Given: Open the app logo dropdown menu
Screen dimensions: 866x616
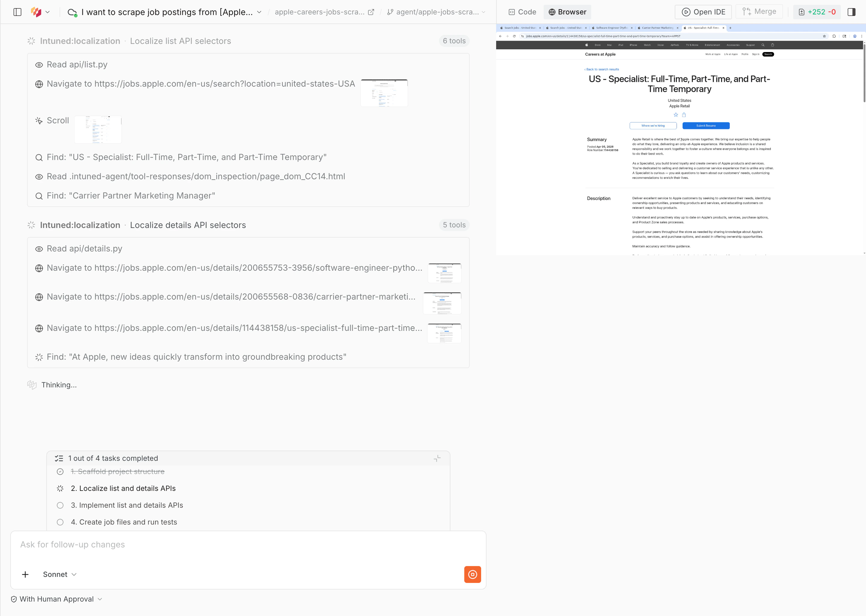Looking at the screenshot, I should 40,12.
